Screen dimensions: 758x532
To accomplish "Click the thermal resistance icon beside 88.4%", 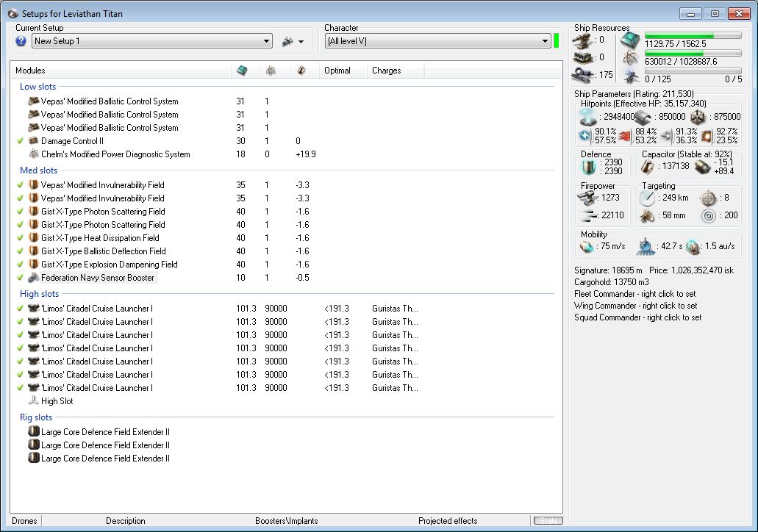I will [x=626, y=136].
